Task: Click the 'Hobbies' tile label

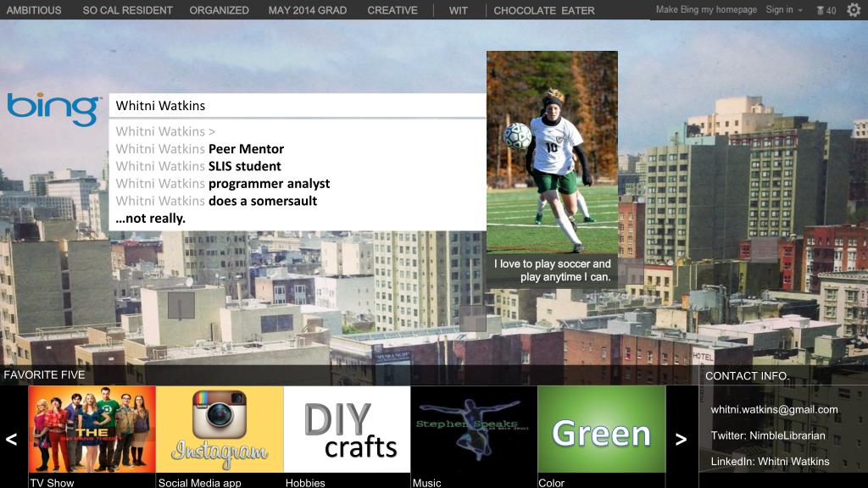Action: 305,482
